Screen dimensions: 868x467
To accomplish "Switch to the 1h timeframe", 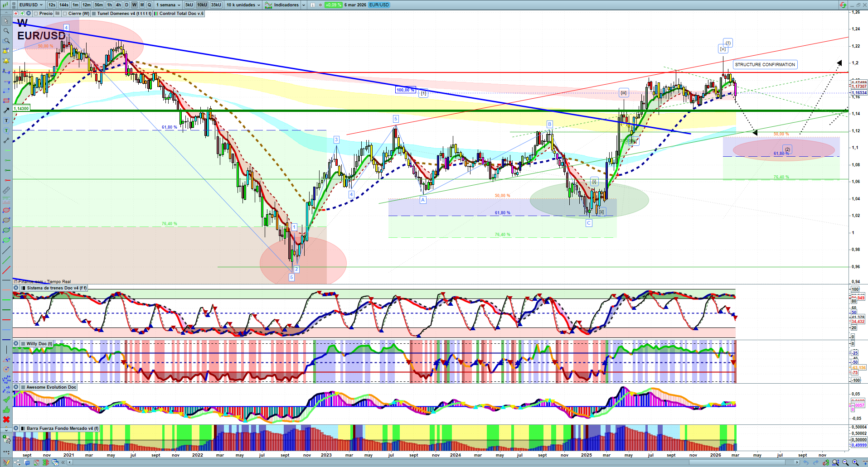I will click(x=109, y=5).
